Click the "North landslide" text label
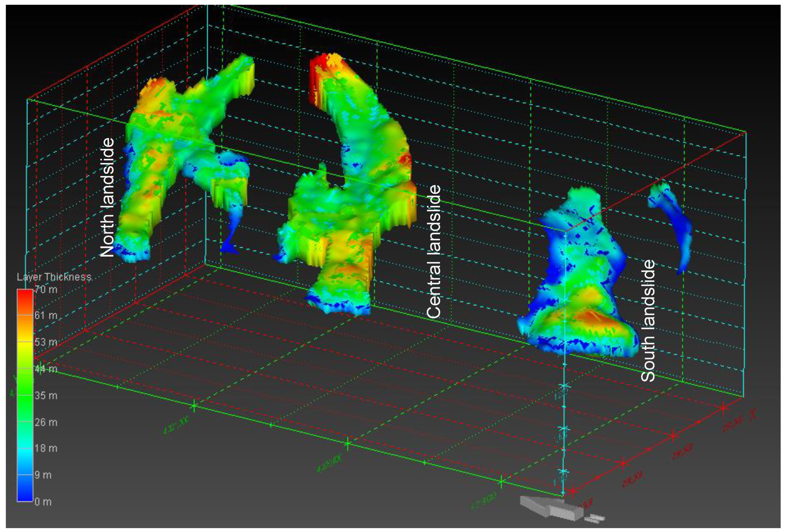Image resolution: width=785 pixels, height=532 pixels. (107, 198)
